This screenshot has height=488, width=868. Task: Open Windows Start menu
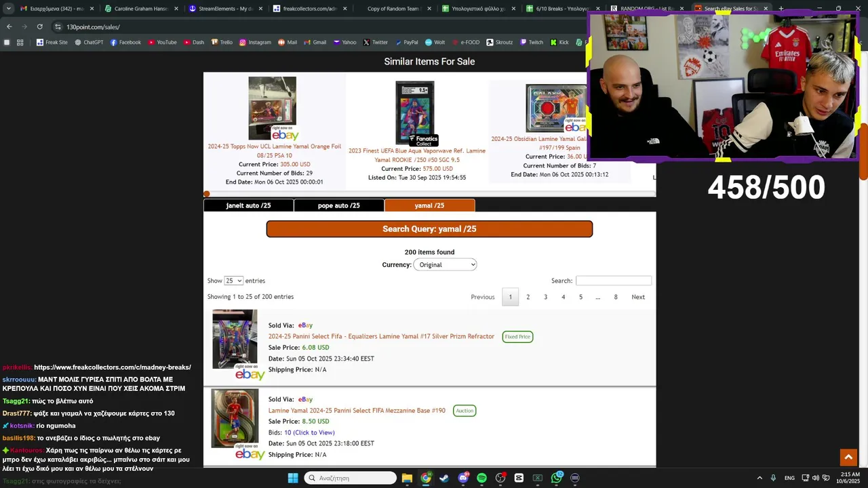(292, 478)
